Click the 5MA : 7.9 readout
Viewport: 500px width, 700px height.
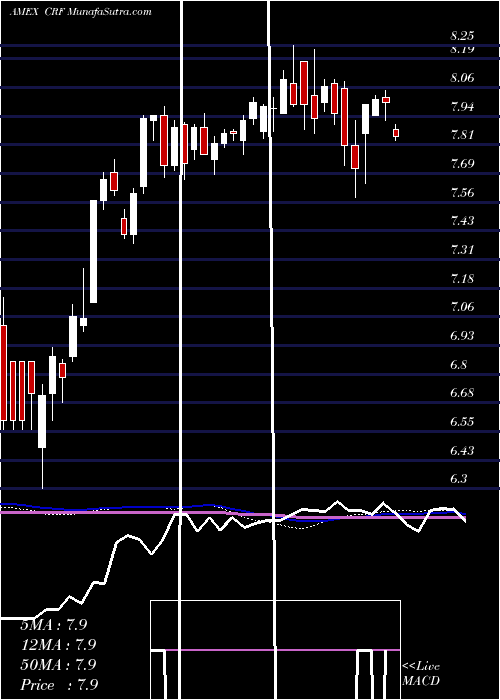[x=54, y=625]
